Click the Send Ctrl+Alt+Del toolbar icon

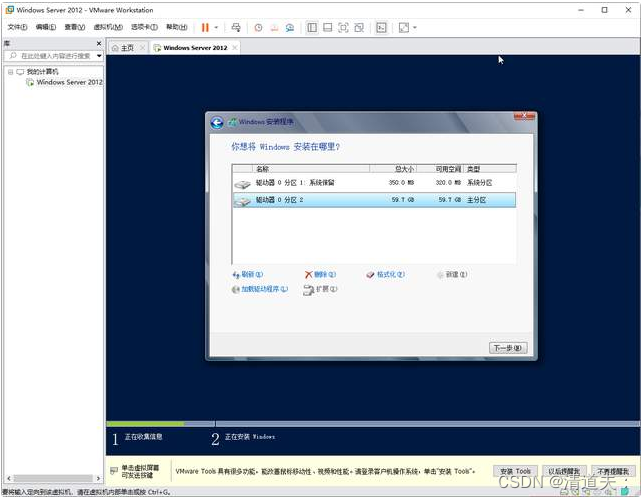point(236,27)
